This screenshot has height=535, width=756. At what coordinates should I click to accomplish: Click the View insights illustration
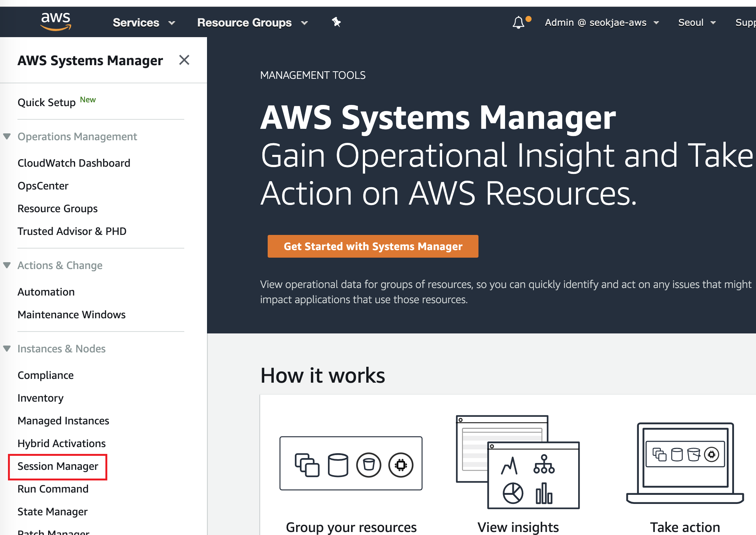pos(518,462)
